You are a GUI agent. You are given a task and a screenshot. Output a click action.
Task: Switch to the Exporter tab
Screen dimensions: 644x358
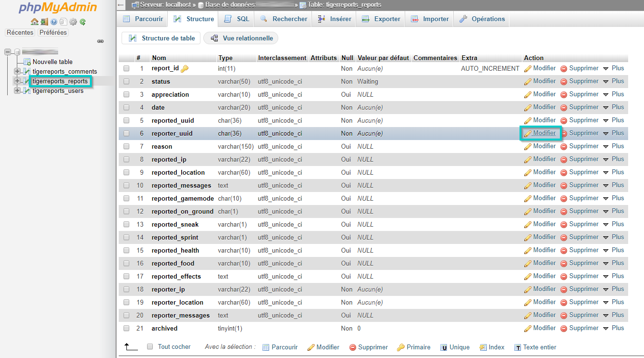[381, 19]
